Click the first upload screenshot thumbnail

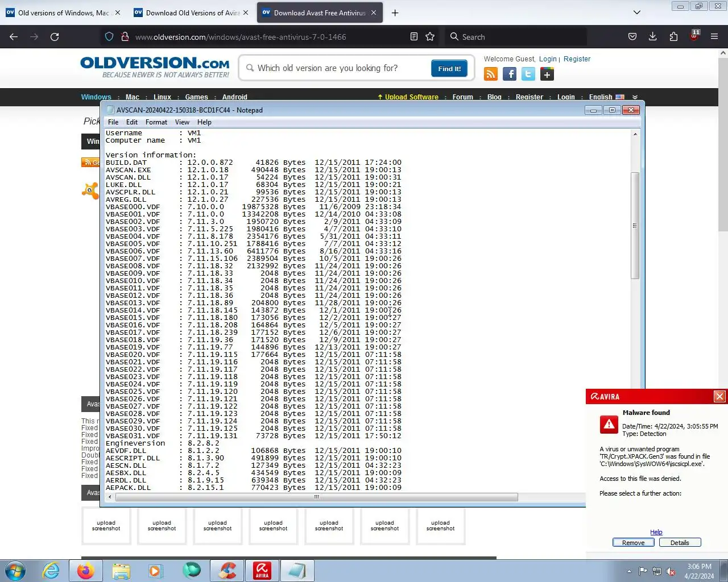pyautogui.click(x=106, y=526)
